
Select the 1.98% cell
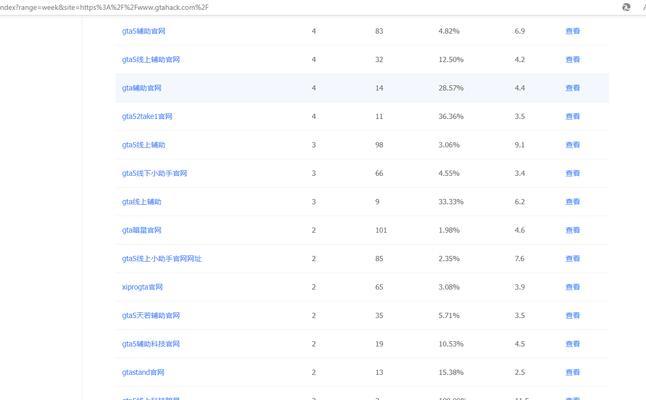pos(449,230)
